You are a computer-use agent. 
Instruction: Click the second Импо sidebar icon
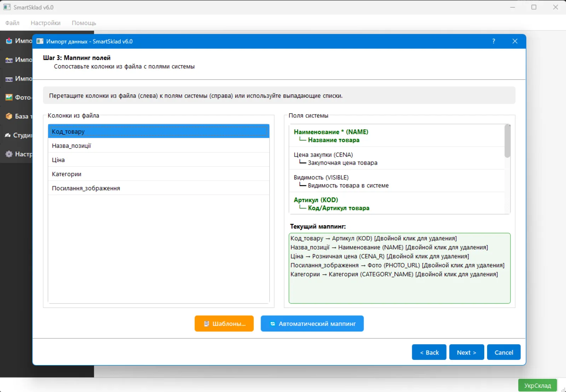pos(9,60)
